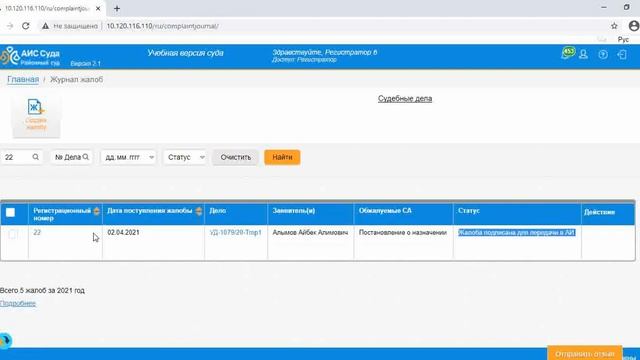
Task: Click the round widget icon at bottom left
Action: pyautogui.click(x=5, y=340)
